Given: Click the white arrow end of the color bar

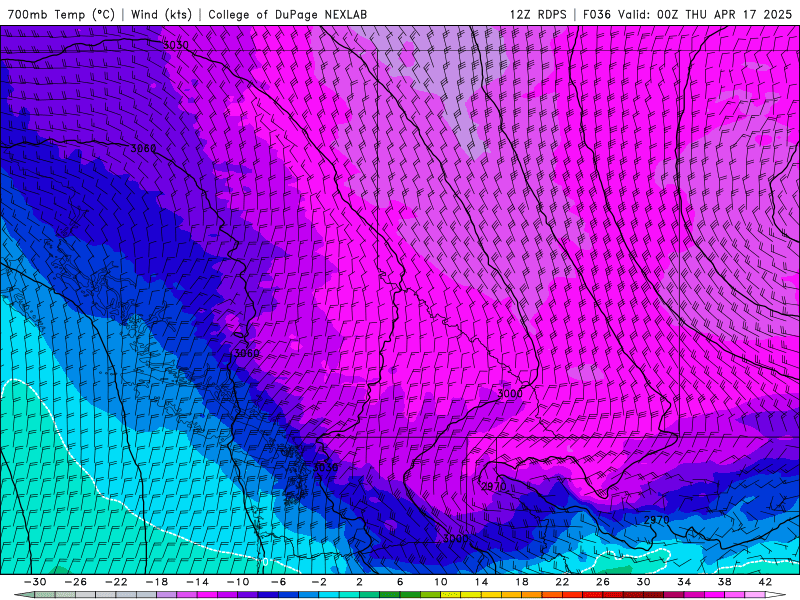Looking at the screenshot, I should tap(776, 594).
